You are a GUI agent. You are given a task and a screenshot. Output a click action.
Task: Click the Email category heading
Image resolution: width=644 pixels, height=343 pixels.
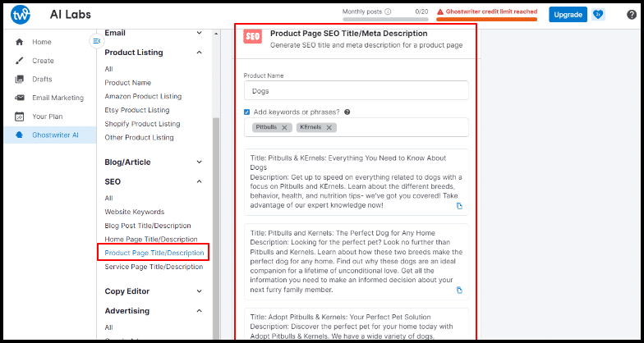(x=115, y=33)
